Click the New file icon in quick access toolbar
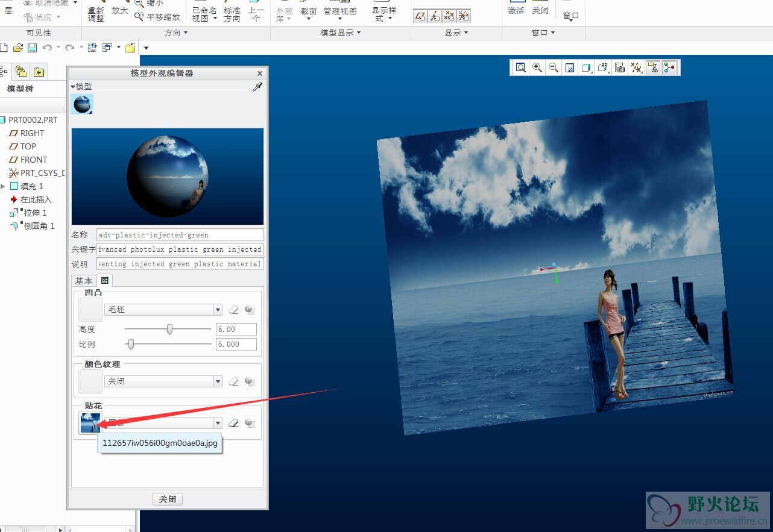This screenshot has width=773, height=532. (x=4, y=48)
